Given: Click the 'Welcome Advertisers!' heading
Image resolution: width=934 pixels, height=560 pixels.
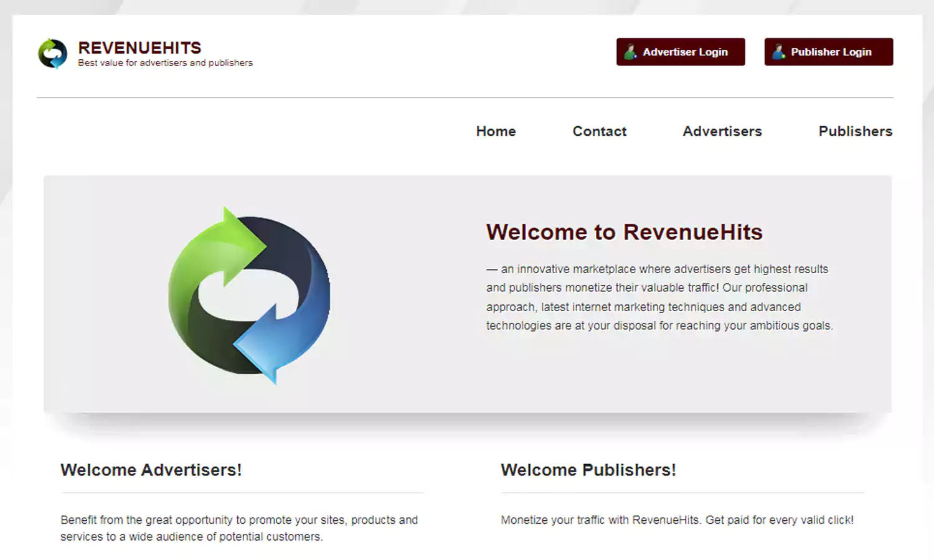Looking at the screenshot, I should point(151,470).
